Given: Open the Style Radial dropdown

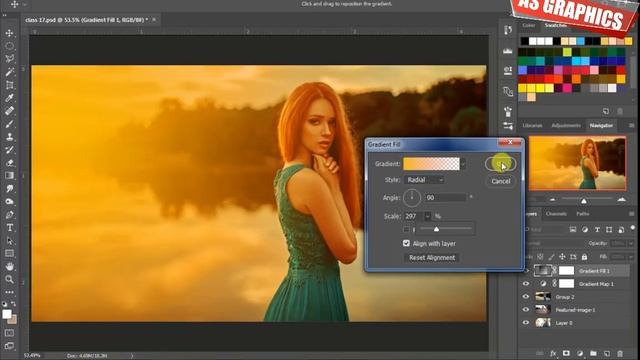Looking at the screenshot, I should (x=424, y=180).
